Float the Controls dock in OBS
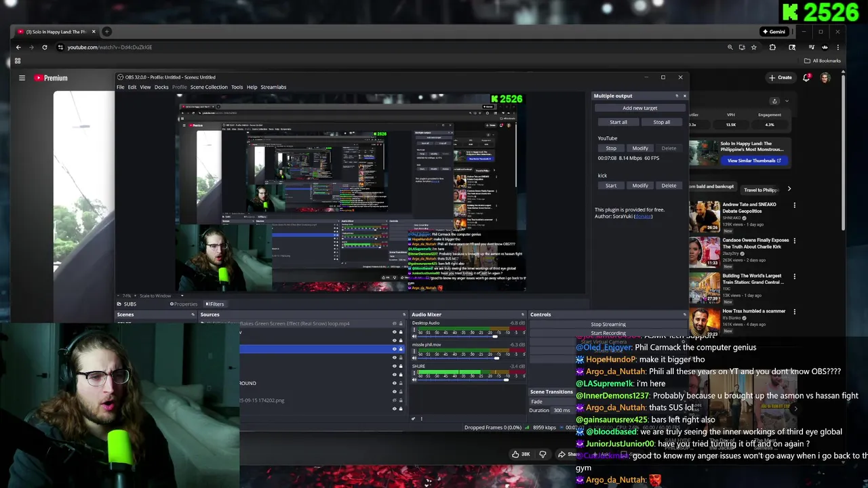The height and width of the screenshot is (488, 868). click(x=684, y=314)
